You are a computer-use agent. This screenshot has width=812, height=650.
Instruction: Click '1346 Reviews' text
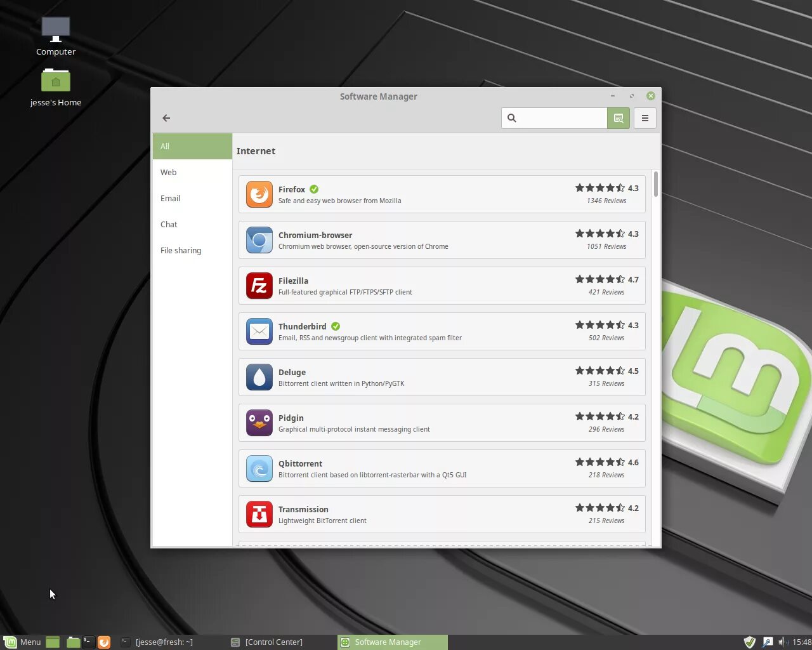tap(606, 201)
